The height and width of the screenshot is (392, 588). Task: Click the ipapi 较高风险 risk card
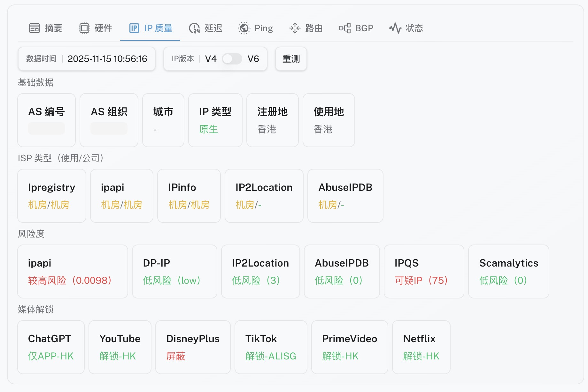pyautogui.click(x=73, y=271)
